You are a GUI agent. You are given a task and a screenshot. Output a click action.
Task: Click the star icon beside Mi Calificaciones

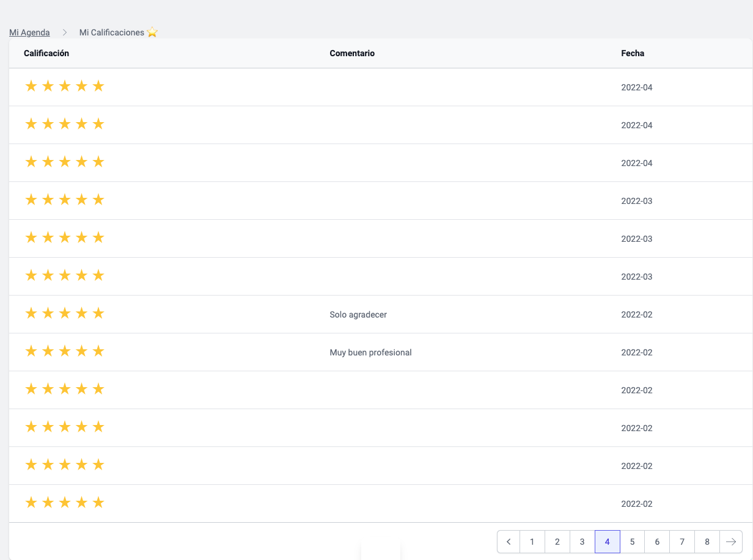point(152,32)
